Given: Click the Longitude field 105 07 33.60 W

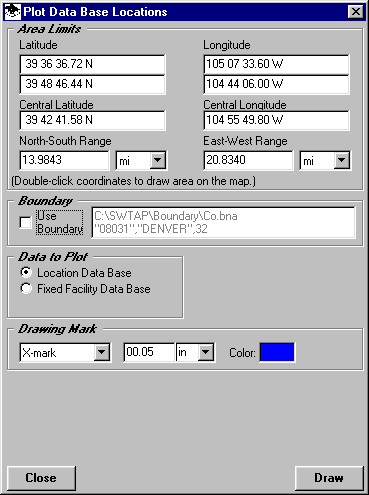Looking at the screenshot, I should click(276, 64).
